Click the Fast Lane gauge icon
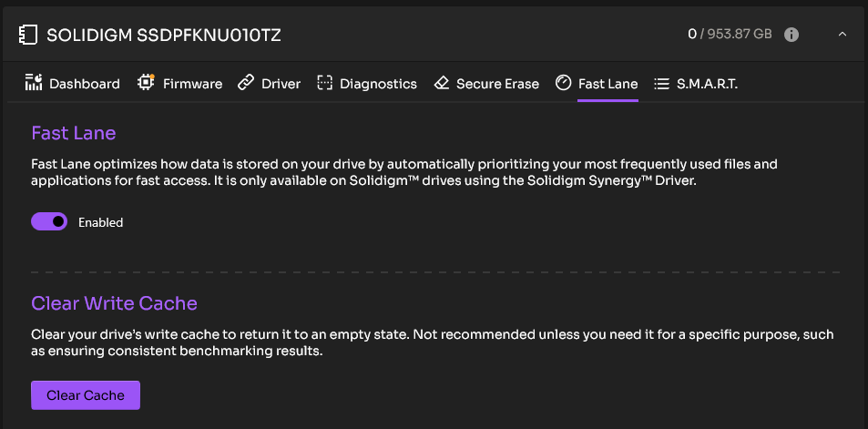Viewport: 868px width, 429px height. (563, 83)
